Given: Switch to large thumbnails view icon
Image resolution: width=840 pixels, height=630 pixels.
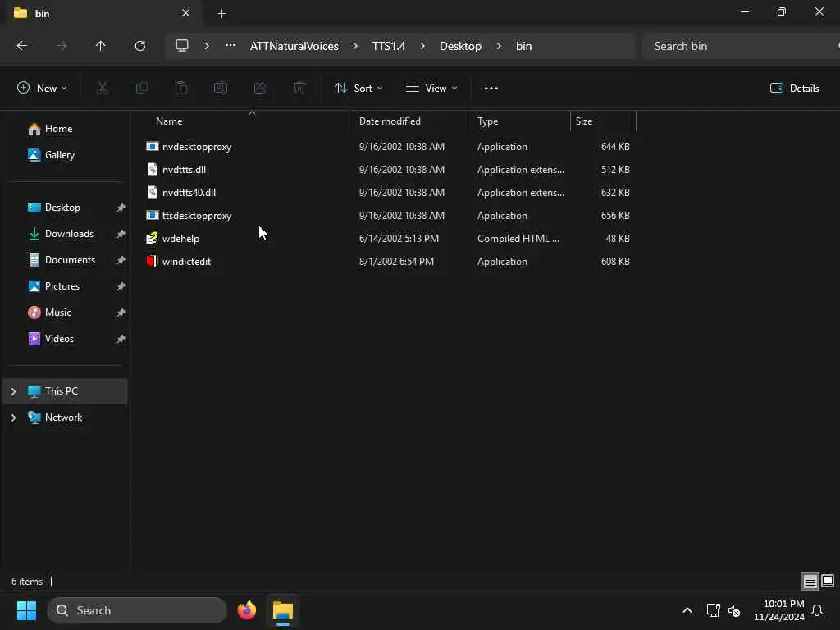Looking at the screenshot, I should click(x=828, y=581).
